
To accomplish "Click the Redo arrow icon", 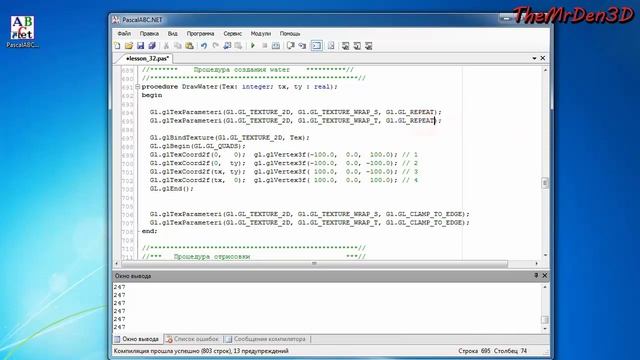I will tap(215, 46).
